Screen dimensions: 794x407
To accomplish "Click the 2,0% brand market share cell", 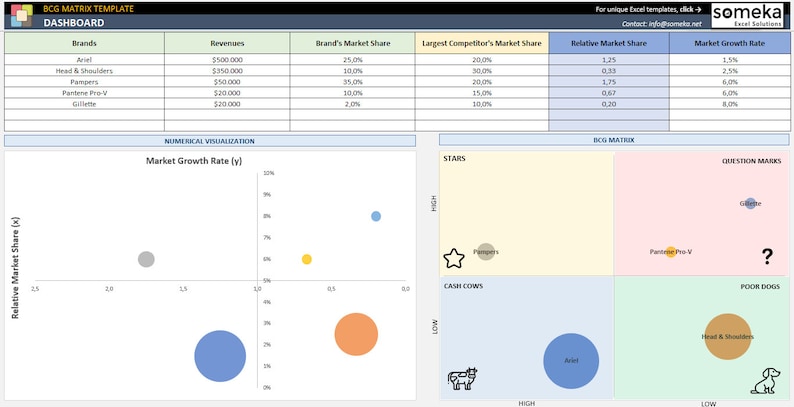I will (353, 104).
